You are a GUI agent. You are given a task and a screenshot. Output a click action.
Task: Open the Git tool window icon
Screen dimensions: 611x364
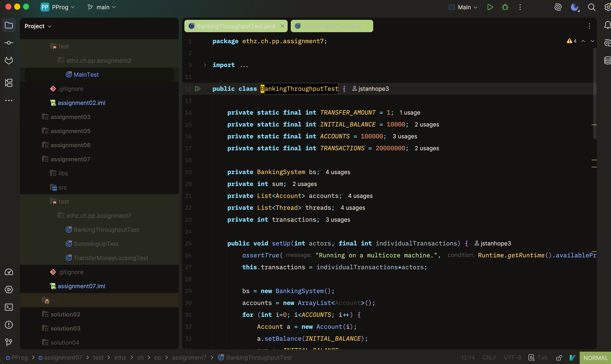pos(9,342)
